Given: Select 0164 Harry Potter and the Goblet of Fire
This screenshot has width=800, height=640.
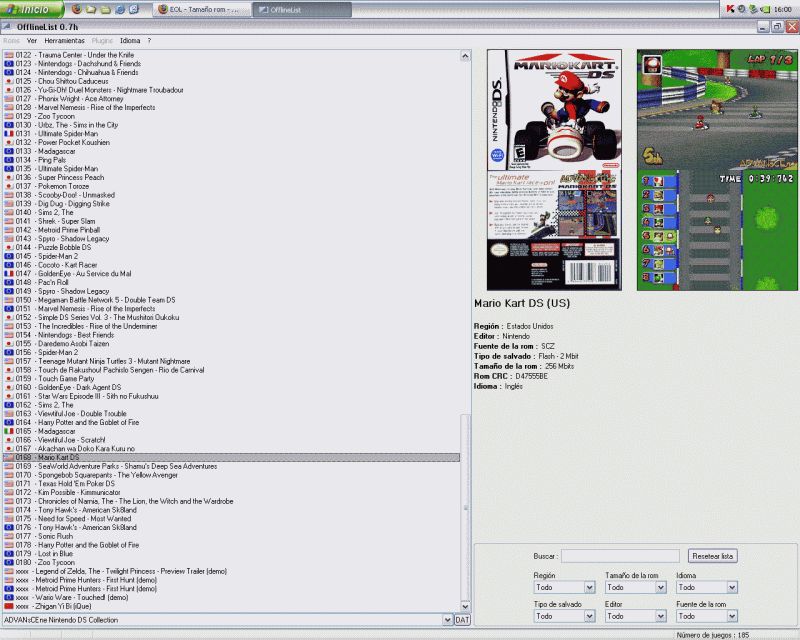Looking at the screenshot, I should 231,423.
